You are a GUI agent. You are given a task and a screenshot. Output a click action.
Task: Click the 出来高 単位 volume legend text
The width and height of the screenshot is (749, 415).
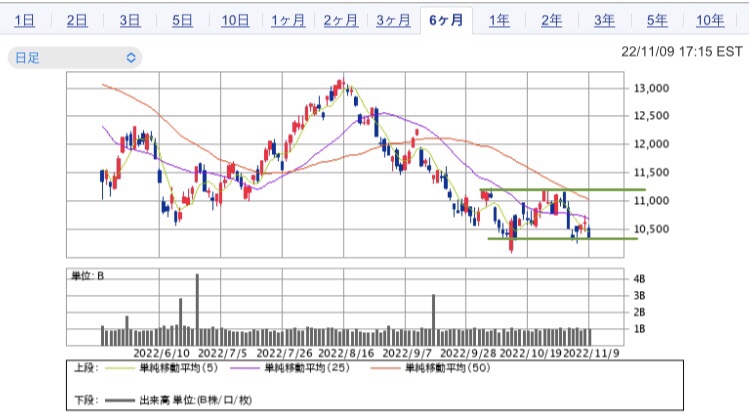(195, 401)
